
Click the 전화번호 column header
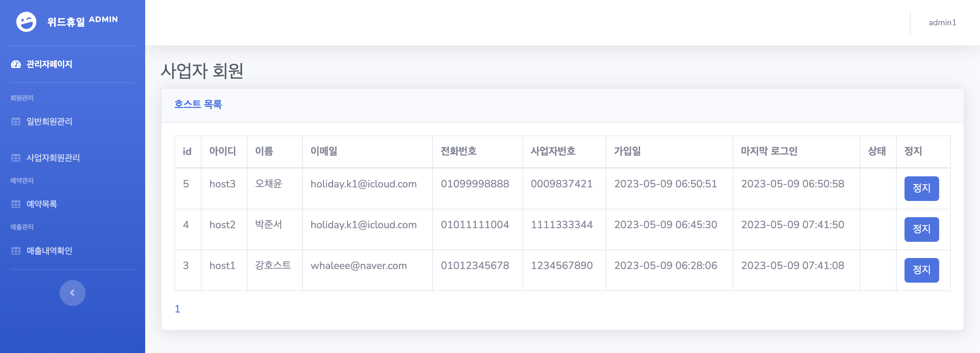[459, 151]
